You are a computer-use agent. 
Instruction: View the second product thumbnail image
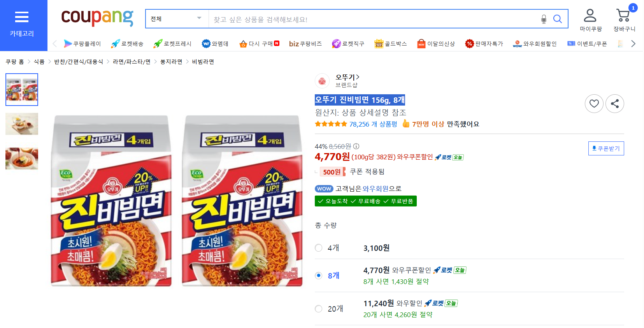point(22,124)
